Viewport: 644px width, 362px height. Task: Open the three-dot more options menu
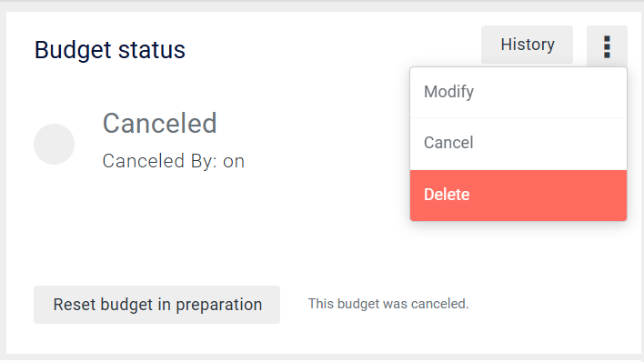pos(607,45)
